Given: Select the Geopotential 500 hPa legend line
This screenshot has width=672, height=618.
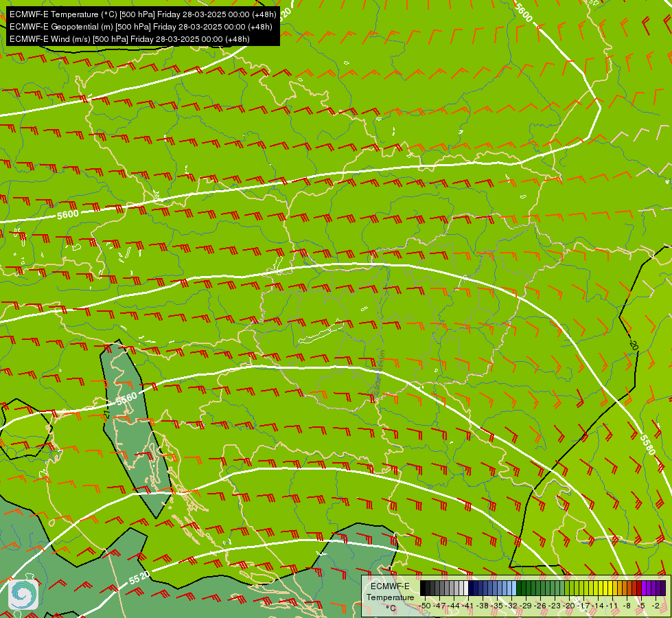Looking at the screenshot, I should click(x=141, y=27).
